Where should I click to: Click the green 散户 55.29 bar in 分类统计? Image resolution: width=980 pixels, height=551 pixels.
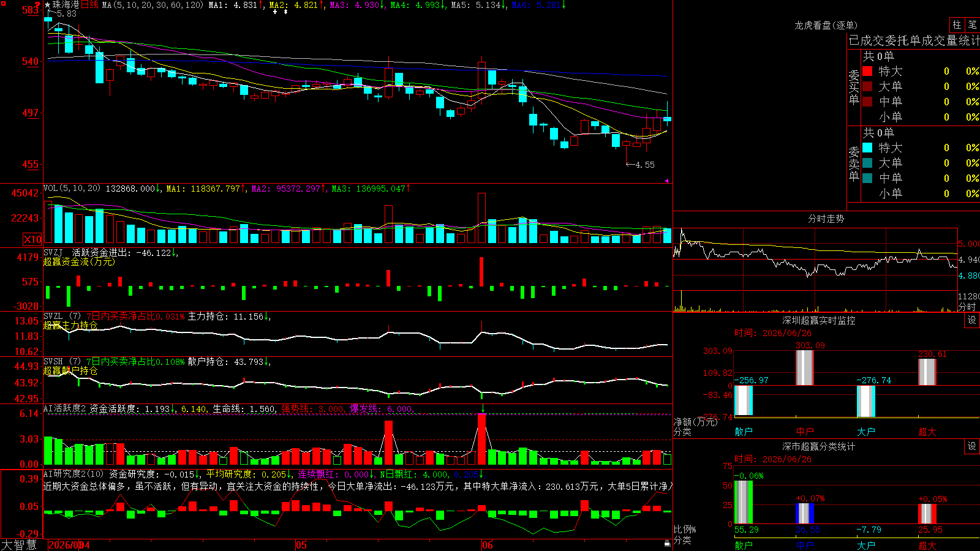(x=744, y=502)
